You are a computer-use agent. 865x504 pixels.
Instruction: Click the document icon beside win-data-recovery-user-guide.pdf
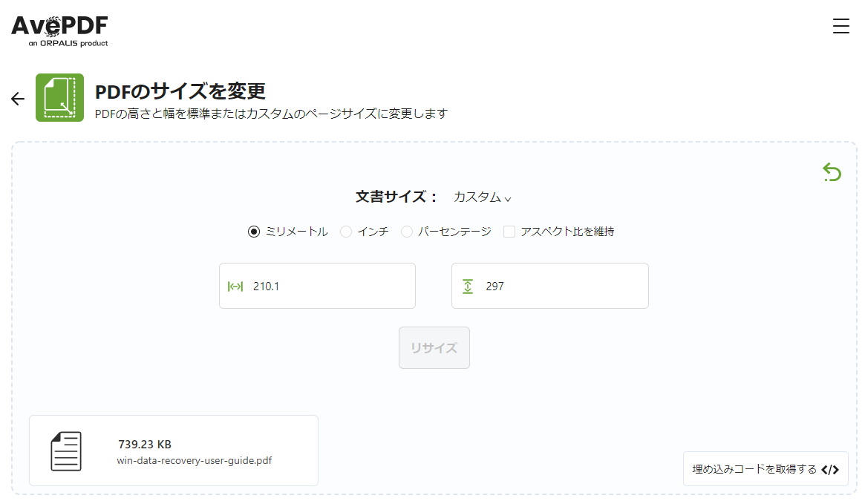66,450
